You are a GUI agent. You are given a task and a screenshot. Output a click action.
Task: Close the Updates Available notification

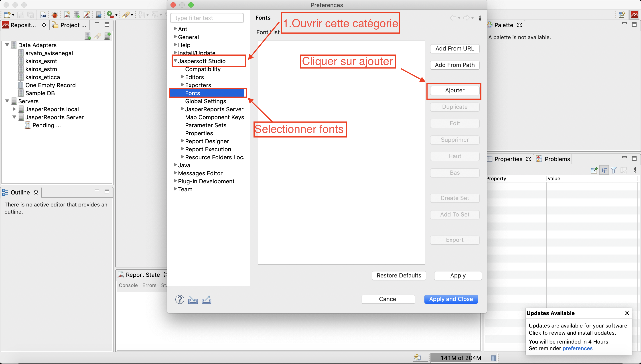(627, 313)
